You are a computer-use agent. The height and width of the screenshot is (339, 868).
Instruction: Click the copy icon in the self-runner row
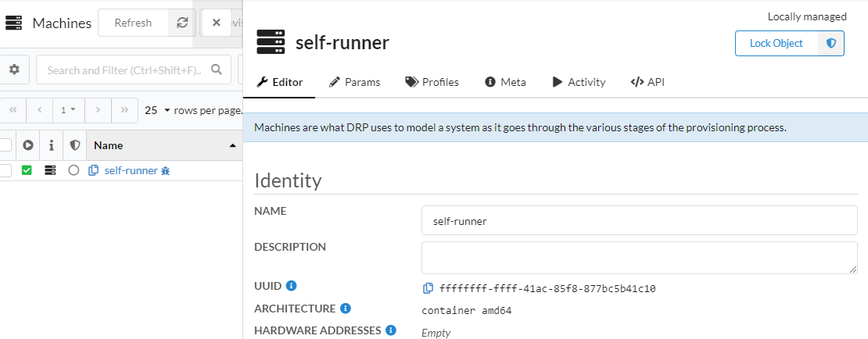(x=94, y=170)
